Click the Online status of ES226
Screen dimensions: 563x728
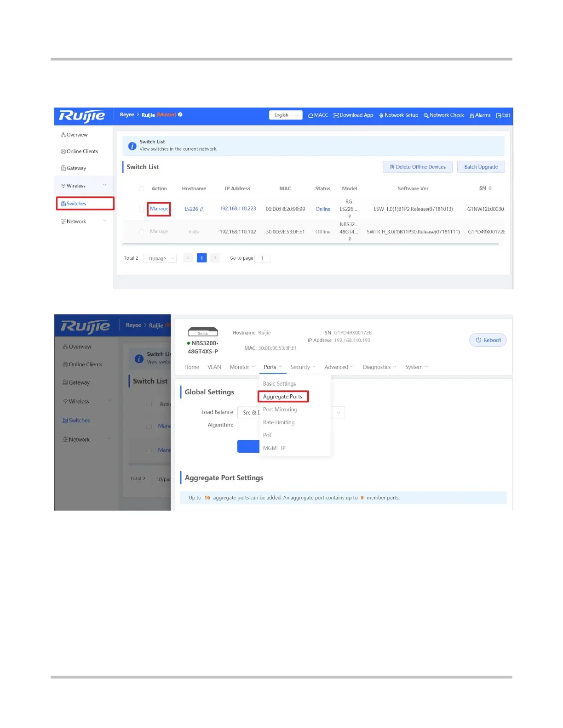pos(323,209)
